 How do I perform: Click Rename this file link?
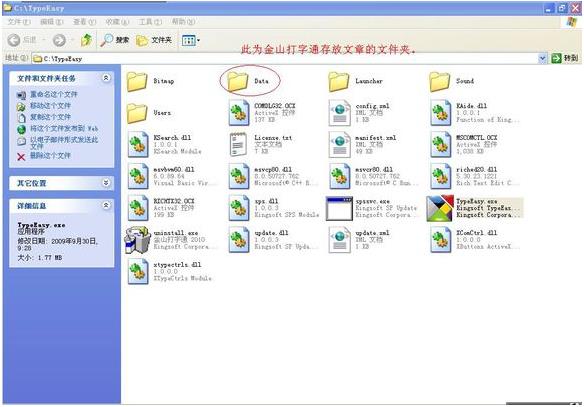coord(54,94)
